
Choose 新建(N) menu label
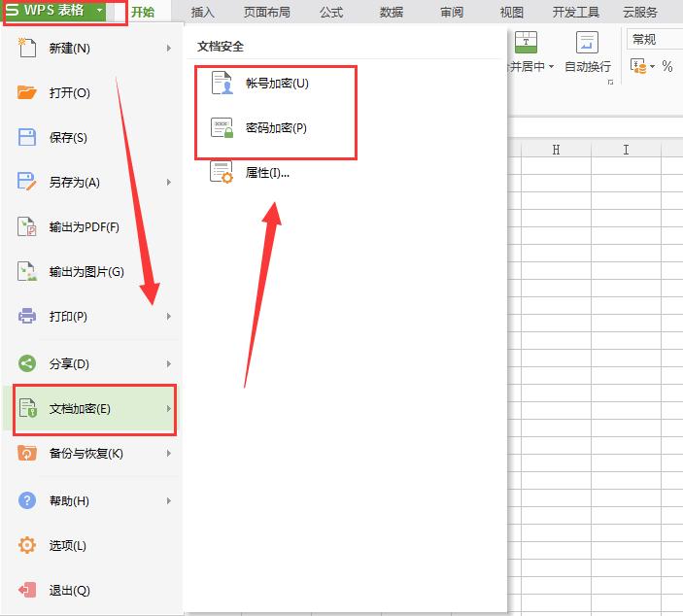click(70, 48)
